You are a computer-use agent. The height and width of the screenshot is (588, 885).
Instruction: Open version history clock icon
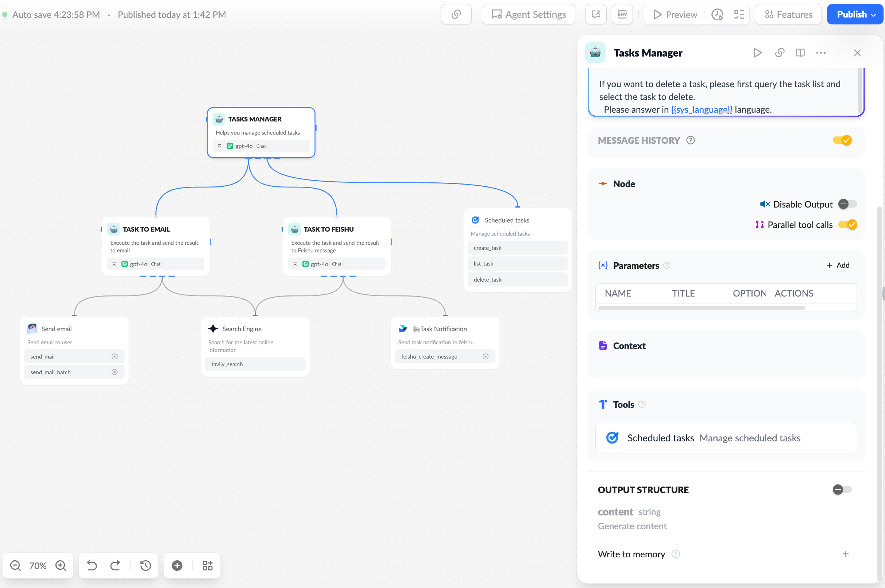click(x=146, y=565)
